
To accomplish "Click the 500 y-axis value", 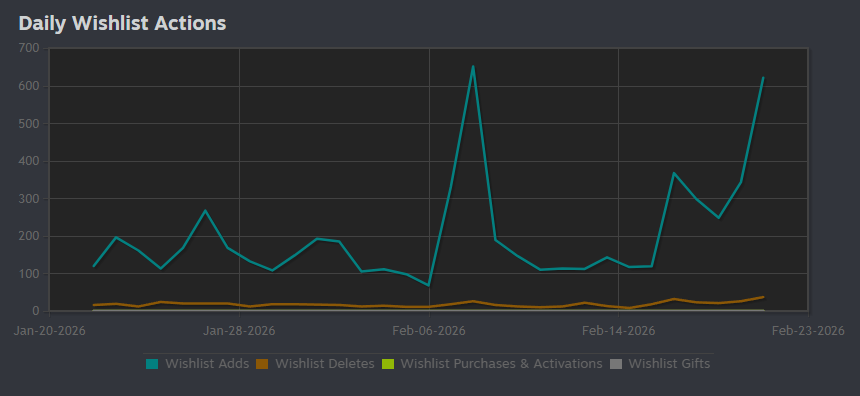I will 29,123.
